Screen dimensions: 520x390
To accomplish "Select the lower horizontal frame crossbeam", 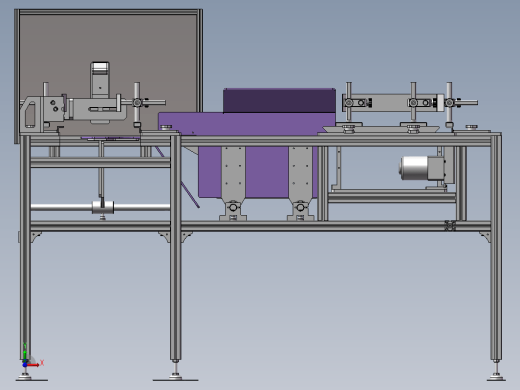I will 260,226.
